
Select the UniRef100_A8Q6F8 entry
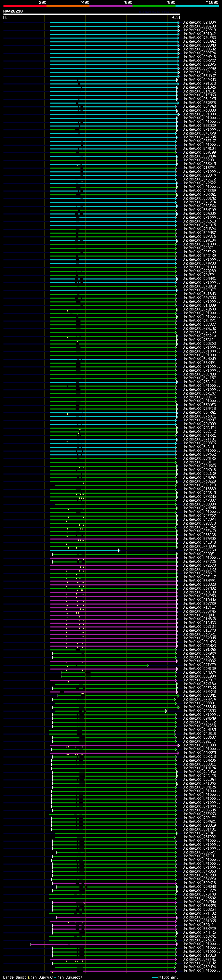pos(199,103)
